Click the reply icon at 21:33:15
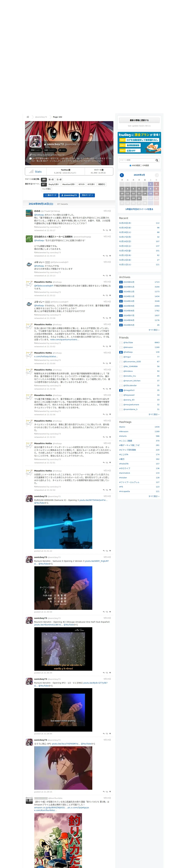This screenshot has width=186, height=868. coord(104,256)
